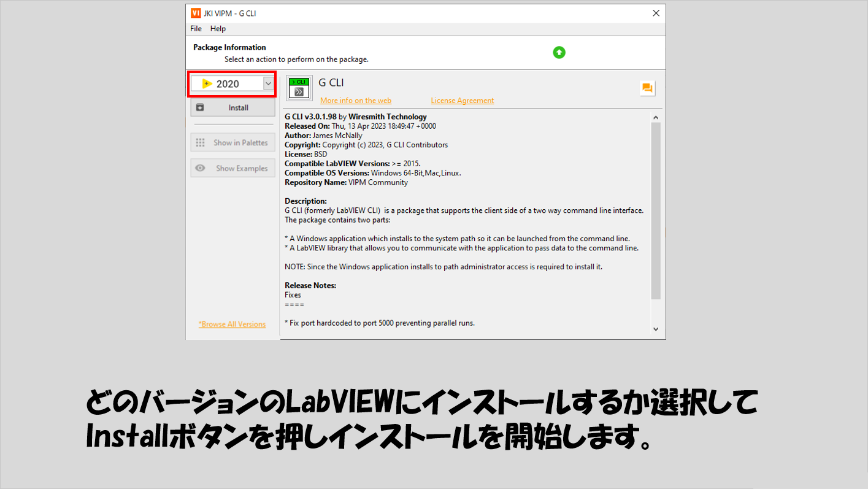Viewport: 868px width, 489px height.
Task: Click the G CLI package icon
Action: click(x=299, y=88)
